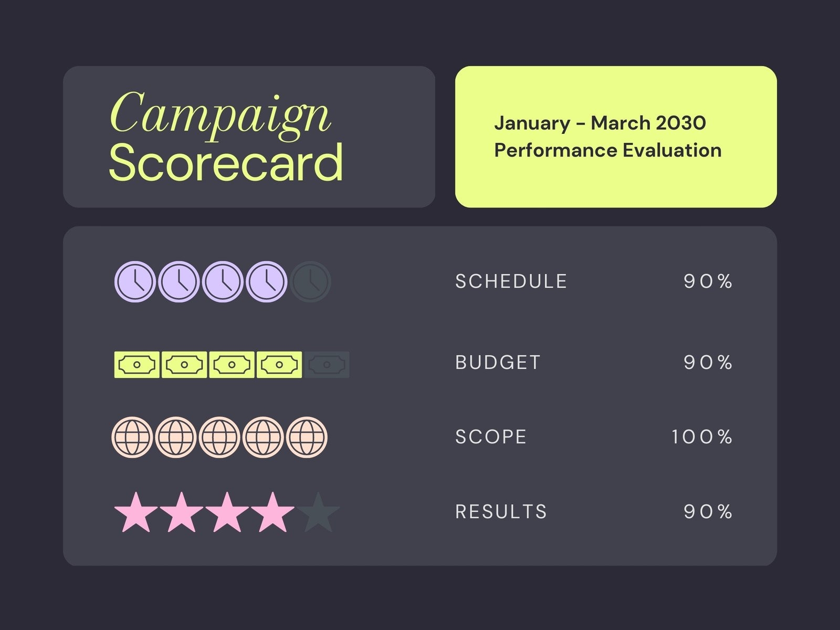Click the third peach globe icon
This screenshot has width=840, height=630.
(x=220, y=437)
